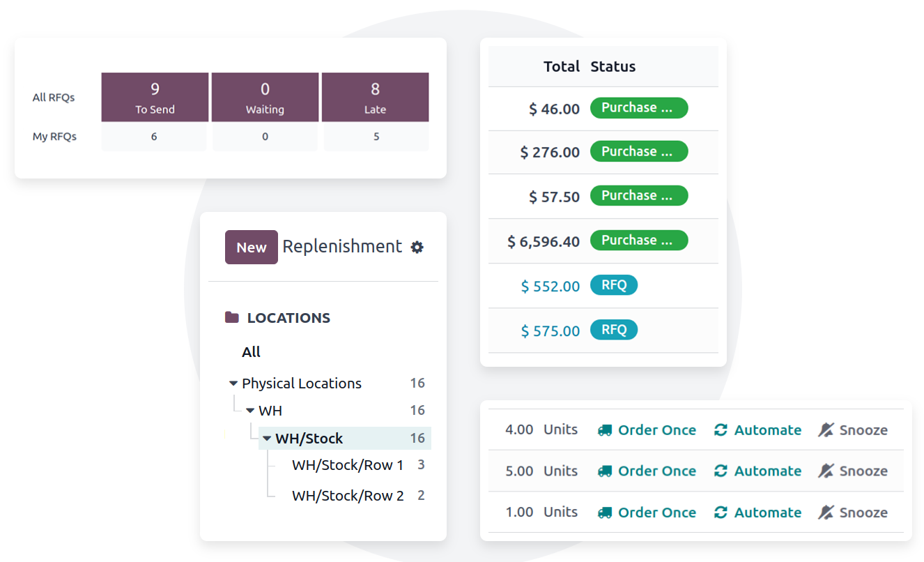Collapse the WH location arrow

pyautogui.click(x=250, y=411)
